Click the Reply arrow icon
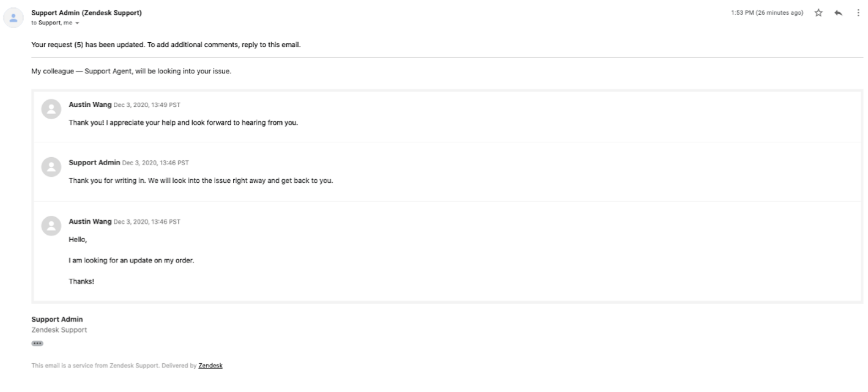The height and width of the screenshot is (392, 868). (x=837, y=11)
